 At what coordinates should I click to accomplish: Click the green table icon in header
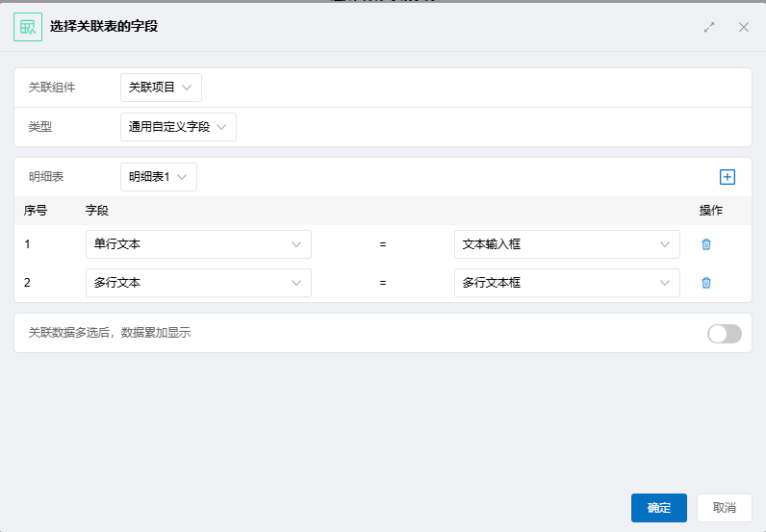pos(28,27)
